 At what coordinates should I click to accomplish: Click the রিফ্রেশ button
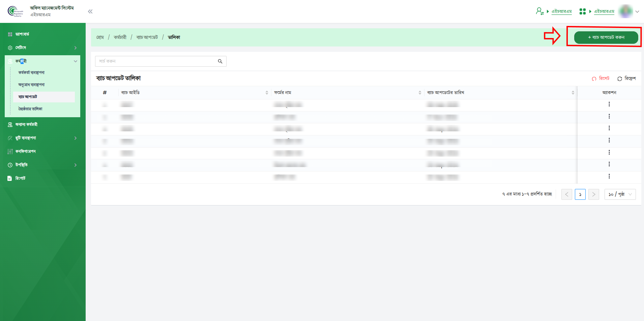click(x=626, y=78)
